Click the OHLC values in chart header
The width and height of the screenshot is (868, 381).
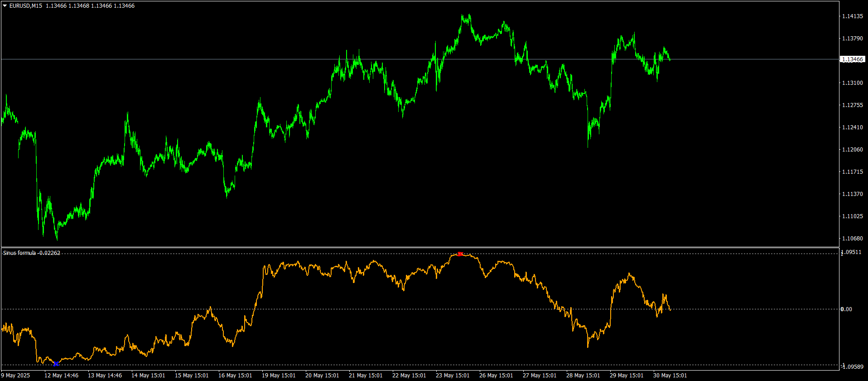(x=90, y=6)
